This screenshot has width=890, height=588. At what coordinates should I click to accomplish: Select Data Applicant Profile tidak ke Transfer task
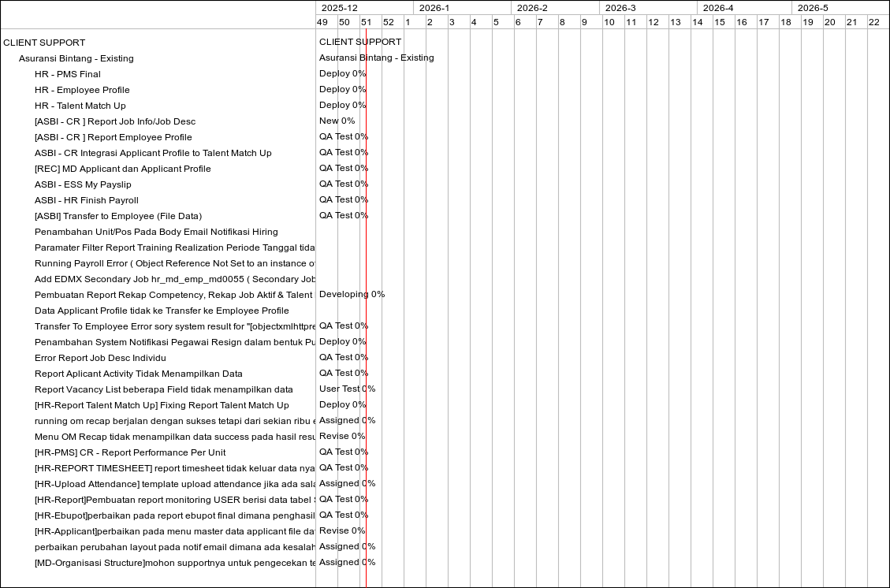tap(162, 311)
